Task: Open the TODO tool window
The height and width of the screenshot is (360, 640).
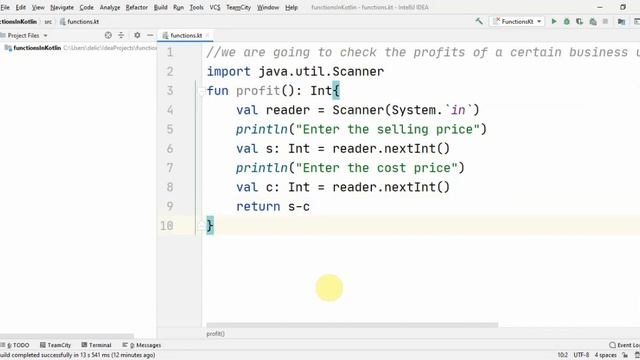Action: point(15,345)
